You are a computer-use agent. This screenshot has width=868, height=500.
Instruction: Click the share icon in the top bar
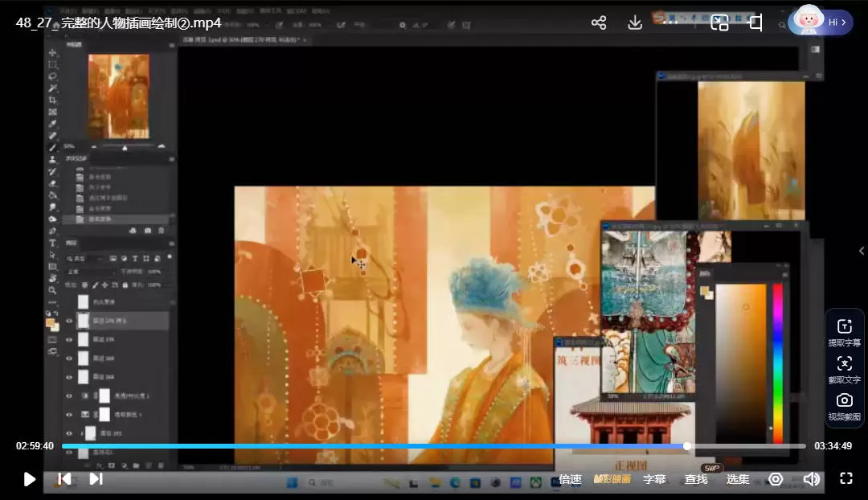[x=599, y=23]
